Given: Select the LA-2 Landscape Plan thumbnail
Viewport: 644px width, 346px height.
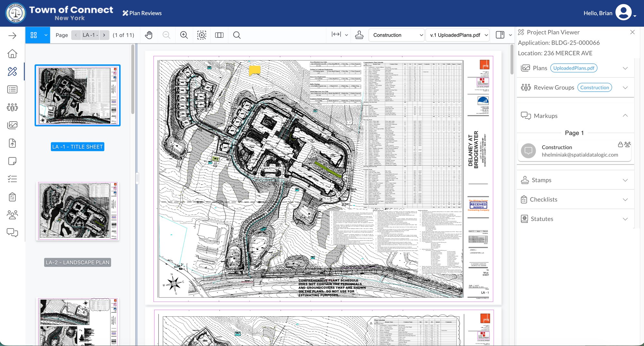Looking at the screenshot, I should coord(78,211).
